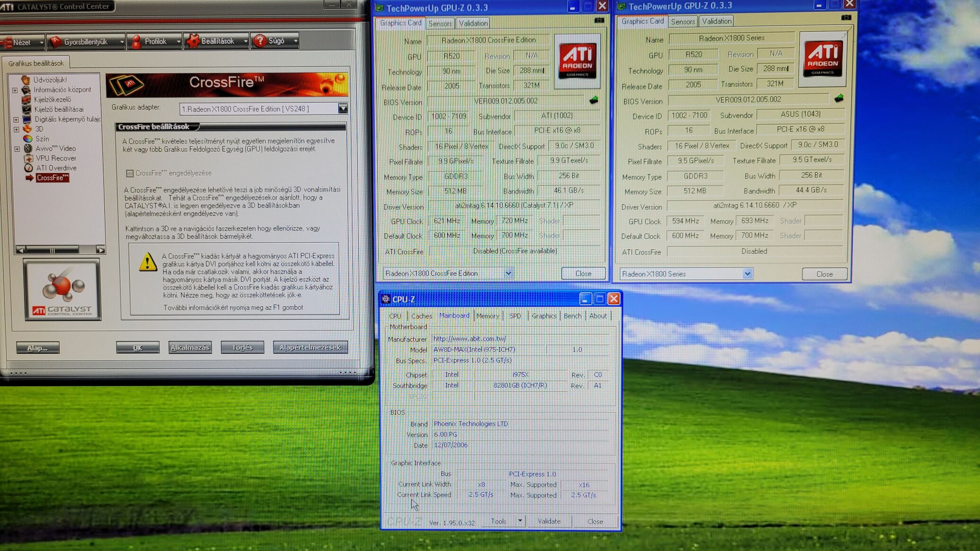Switch to the Bench tab in CPU-Z
The height and width of the screenshot is (551, 980).
point(572,316)
